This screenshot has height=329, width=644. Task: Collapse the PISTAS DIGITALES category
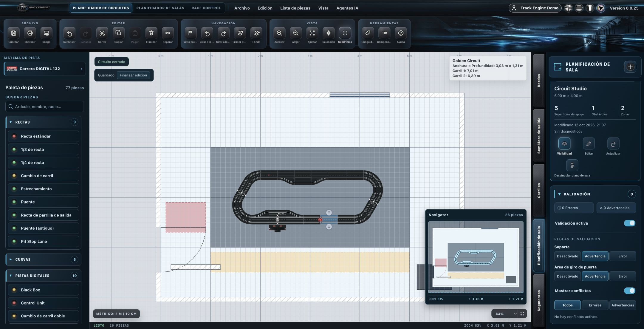(x=44, y=276)
